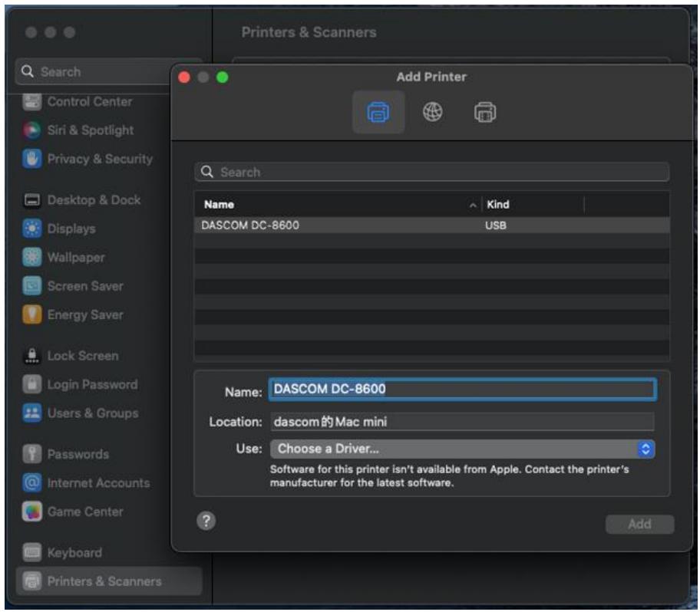Select Passwords label in sidebar
700x612 pixels.
coord(78,455)
